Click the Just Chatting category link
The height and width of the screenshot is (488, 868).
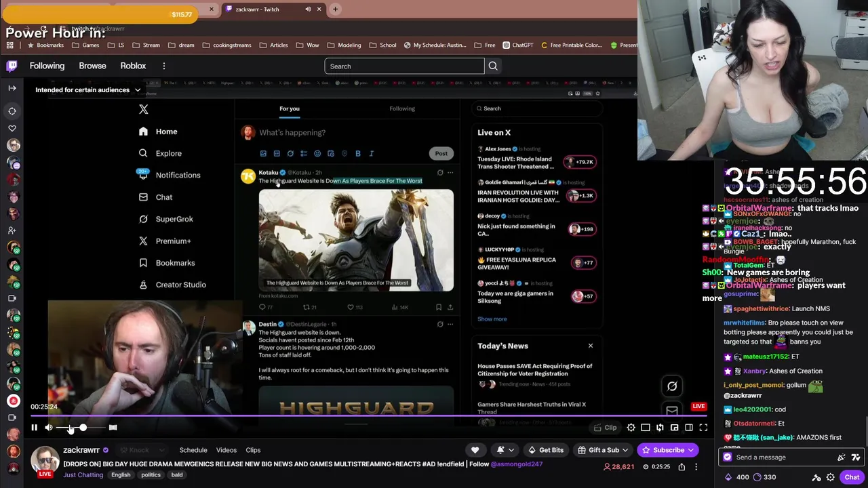[x=83, y=474]
